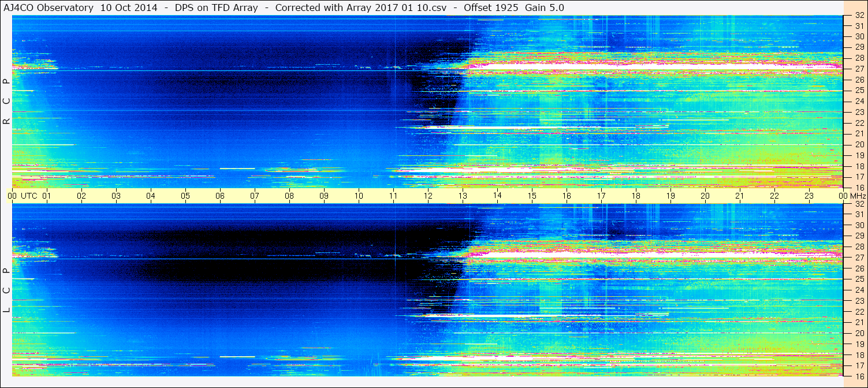This screenshot has width=868, height=388.
Task: Click the 19 hour label on UTC axis
Action: point(670,196)
